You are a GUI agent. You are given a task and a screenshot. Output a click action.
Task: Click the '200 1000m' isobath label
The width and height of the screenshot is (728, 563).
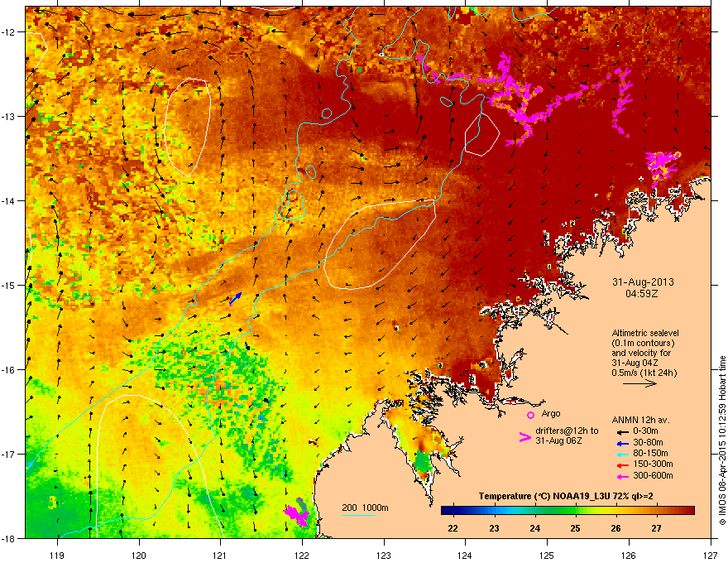365,508
